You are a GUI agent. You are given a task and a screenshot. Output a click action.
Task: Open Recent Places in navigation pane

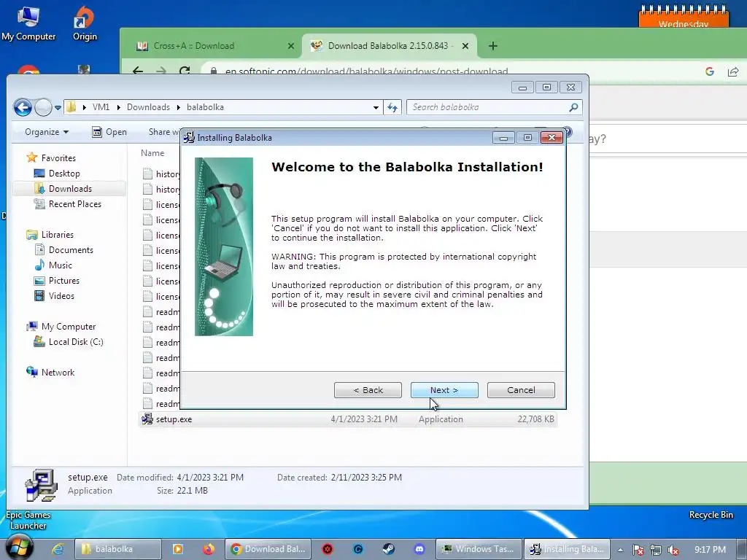click(75, 204)
